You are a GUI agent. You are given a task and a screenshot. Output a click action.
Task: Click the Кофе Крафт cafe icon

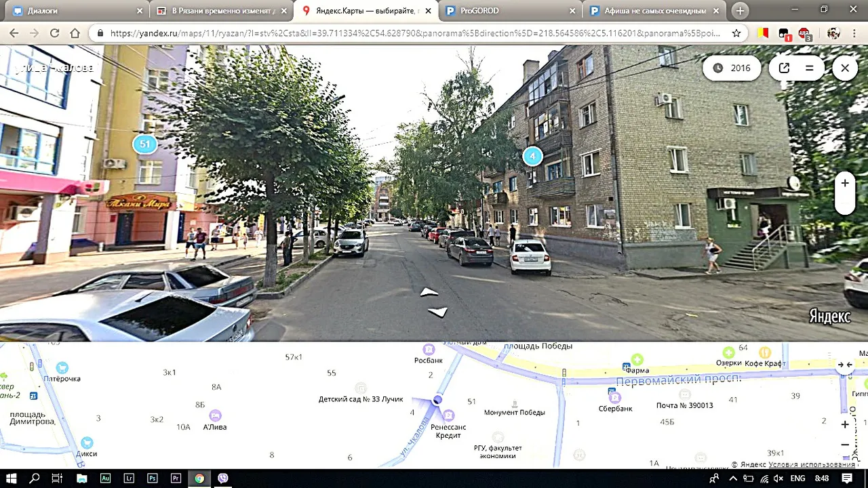(x=765, y=352)
